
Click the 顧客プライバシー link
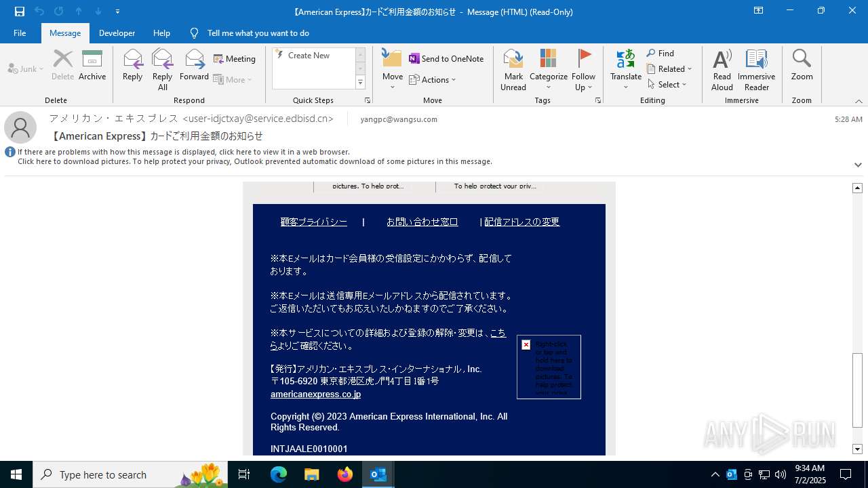click(314, 222)
